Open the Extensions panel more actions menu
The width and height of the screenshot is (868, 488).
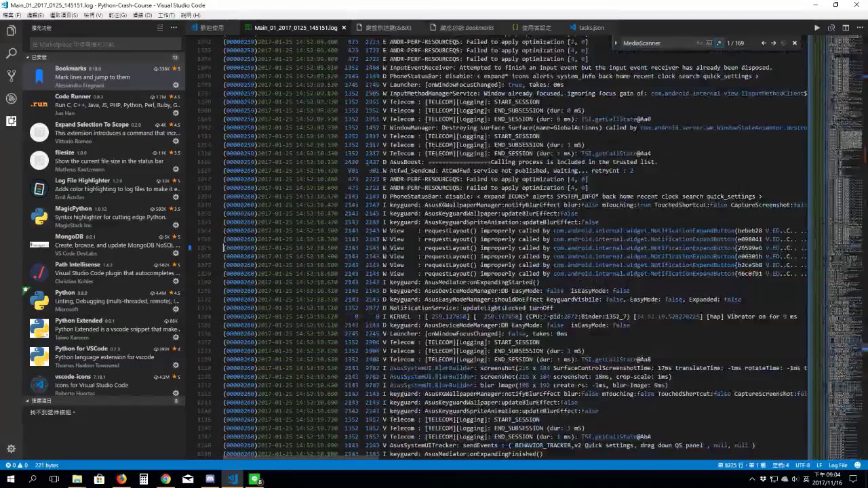coord(174,28)
